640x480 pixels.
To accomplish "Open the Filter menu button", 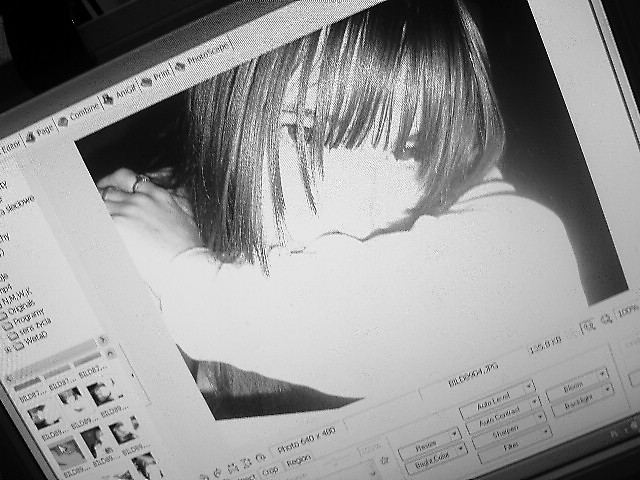I will point(512,446).
